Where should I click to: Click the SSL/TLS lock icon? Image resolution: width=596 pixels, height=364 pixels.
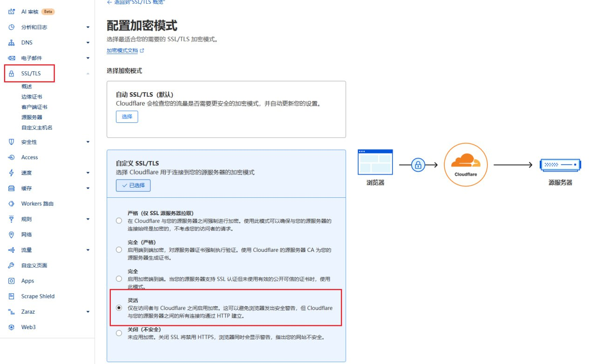pyautogui.click(x=12, y=74)
